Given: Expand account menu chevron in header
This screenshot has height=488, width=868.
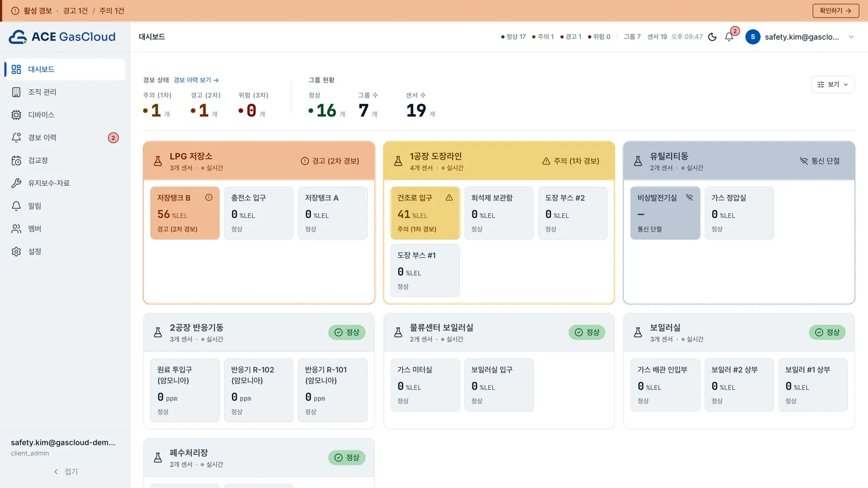Looking at the screenshot, I should coord(851,37).
